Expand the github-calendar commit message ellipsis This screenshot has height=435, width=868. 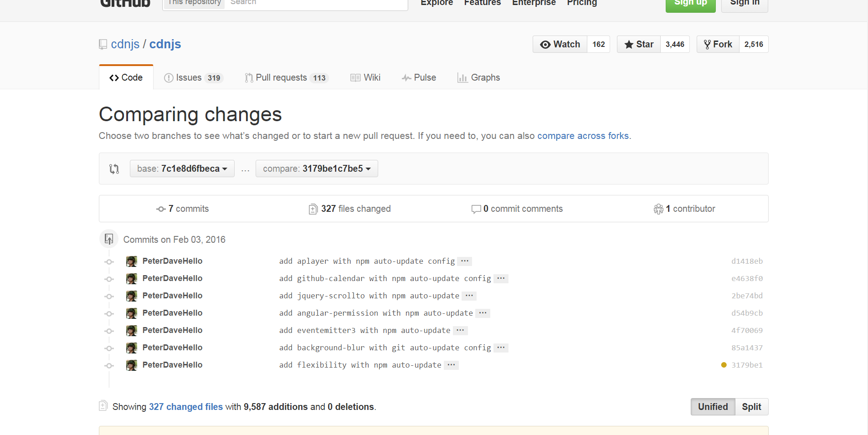(x=501, y=278)
